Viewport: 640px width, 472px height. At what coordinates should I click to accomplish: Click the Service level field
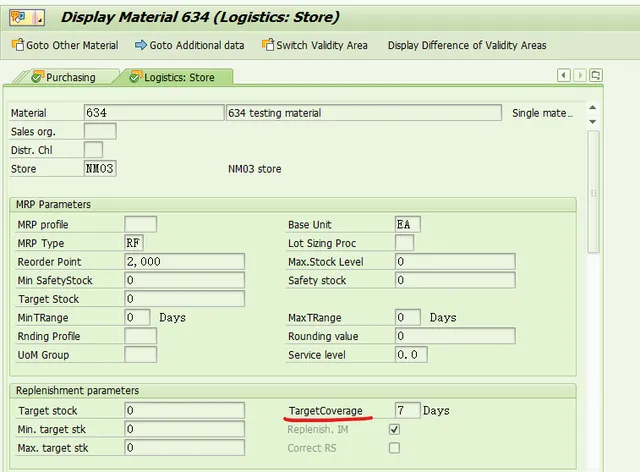pos(411,354)
